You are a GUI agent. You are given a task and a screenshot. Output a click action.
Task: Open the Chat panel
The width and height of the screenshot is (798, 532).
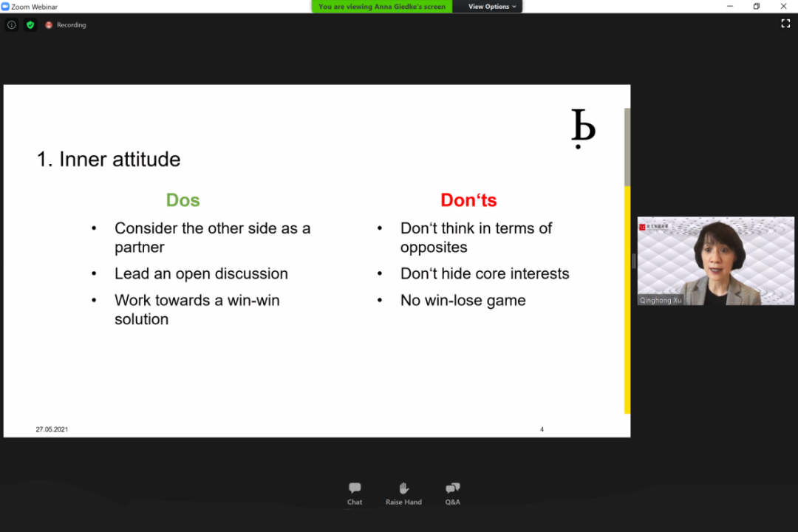[x=355, y=494]
